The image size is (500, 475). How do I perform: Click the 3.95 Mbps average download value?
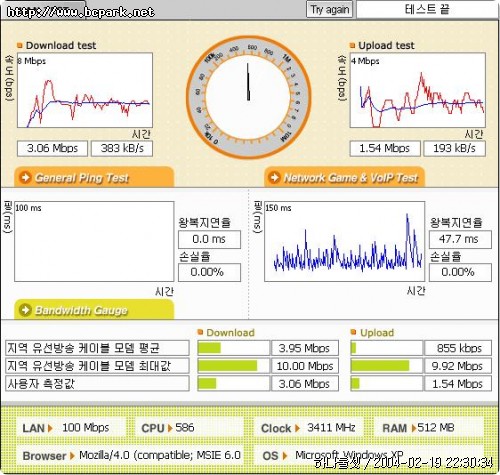(305, 348)
